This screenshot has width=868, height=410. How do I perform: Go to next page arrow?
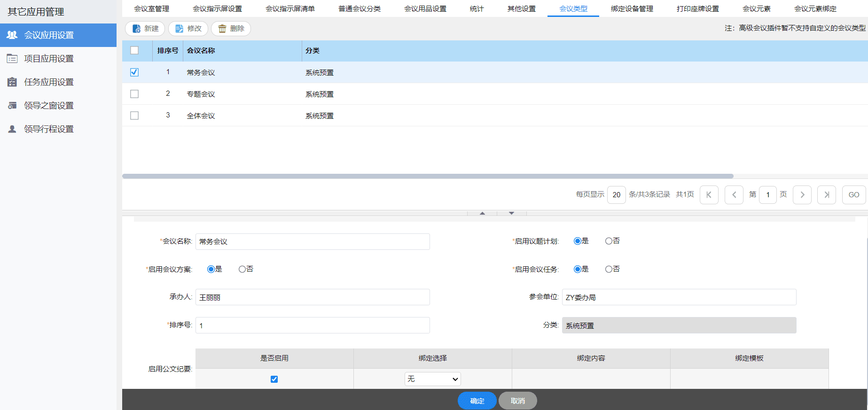[802, 194]
